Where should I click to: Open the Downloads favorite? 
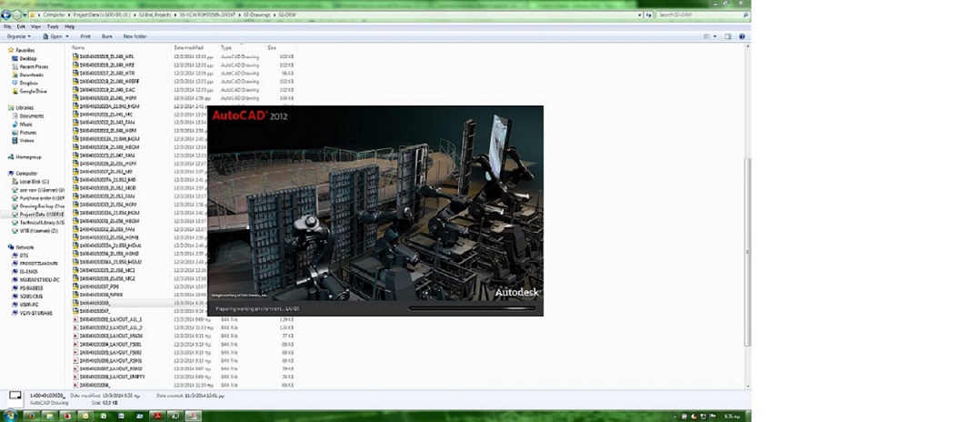coord(31,75)
